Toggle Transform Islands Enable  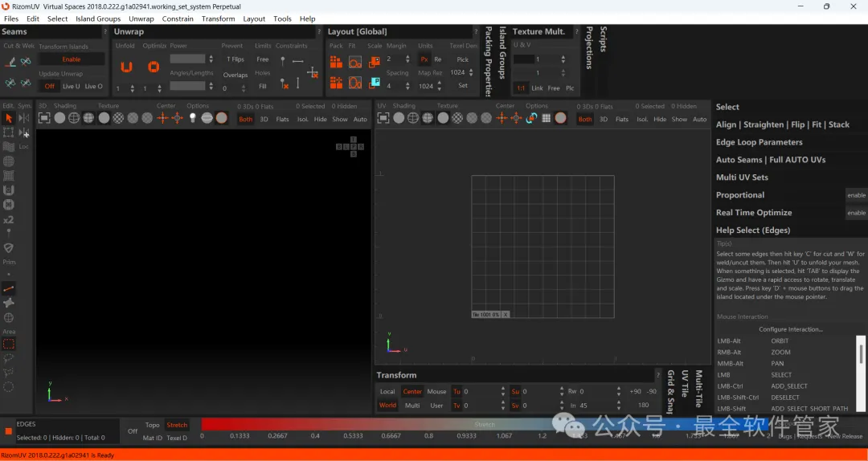[72, 59]
